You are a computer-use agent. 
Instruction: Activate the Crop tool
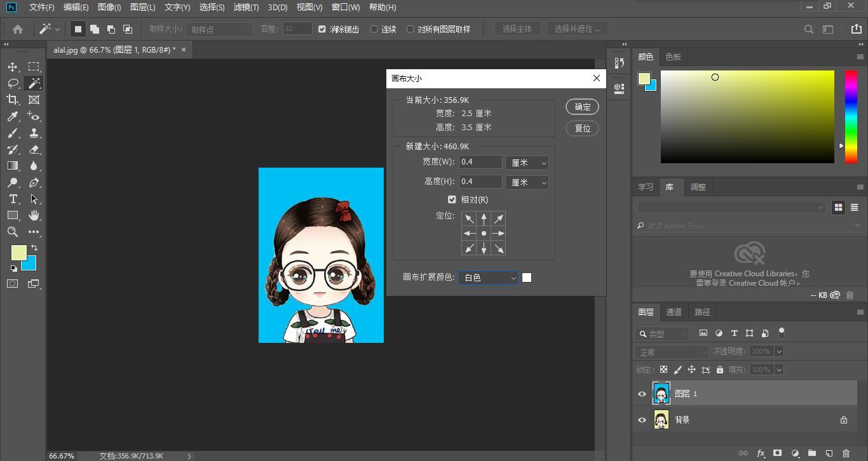click(x=13, y=99)
